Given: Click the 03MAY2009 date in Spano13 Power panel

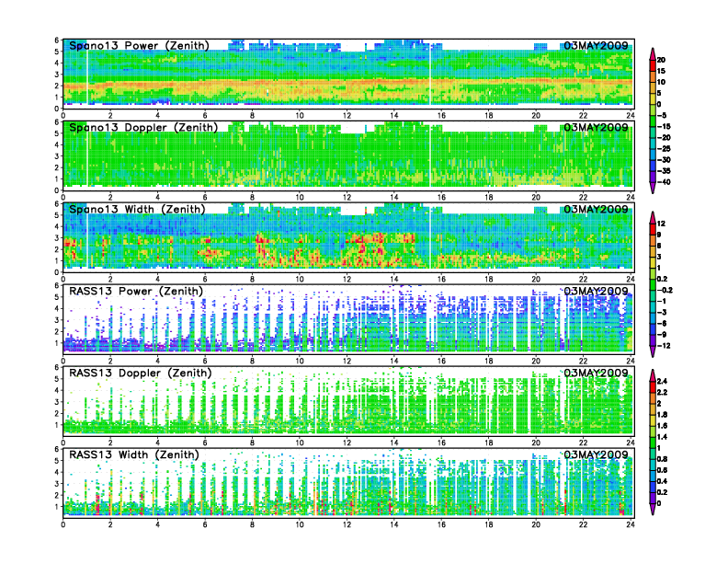Looking at the screenshot, I should click(596, 45).
